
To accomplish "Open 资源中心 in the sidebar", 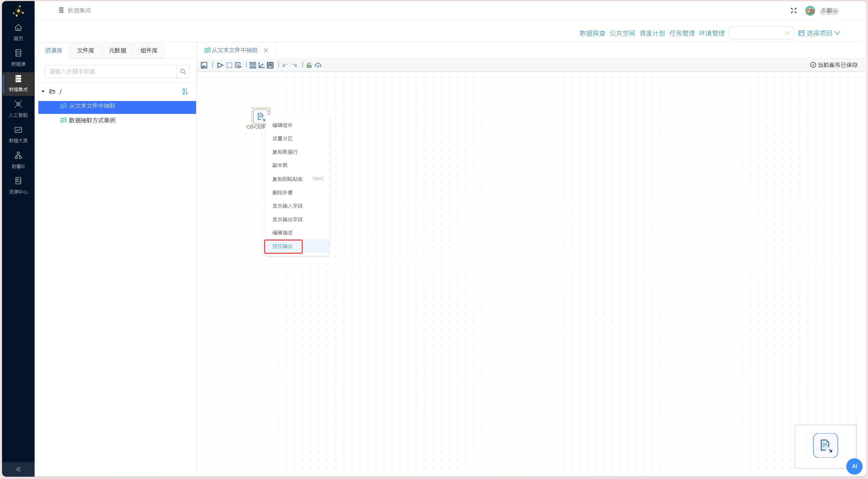I will [18, 186].
